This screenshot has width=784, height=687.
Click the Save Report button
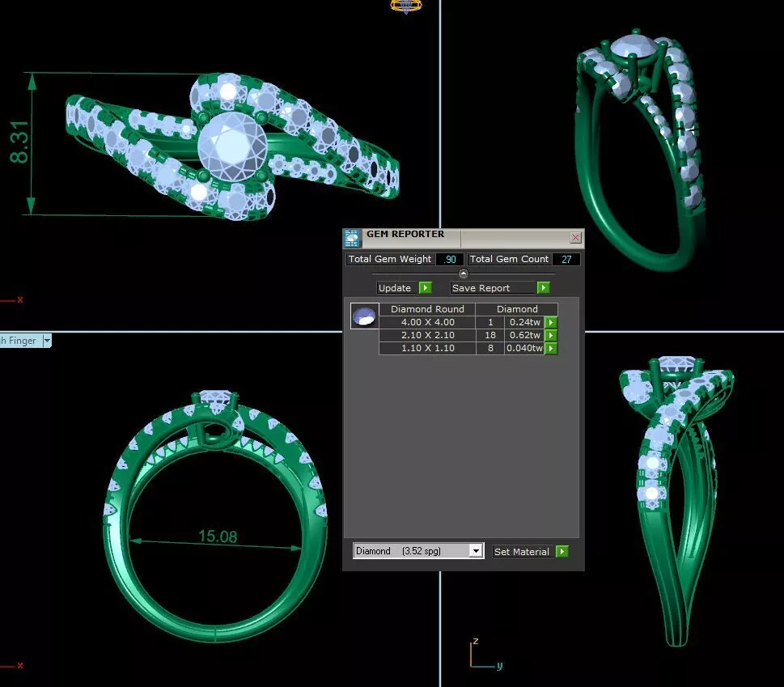pyautogui.click(x=494, y=288)
